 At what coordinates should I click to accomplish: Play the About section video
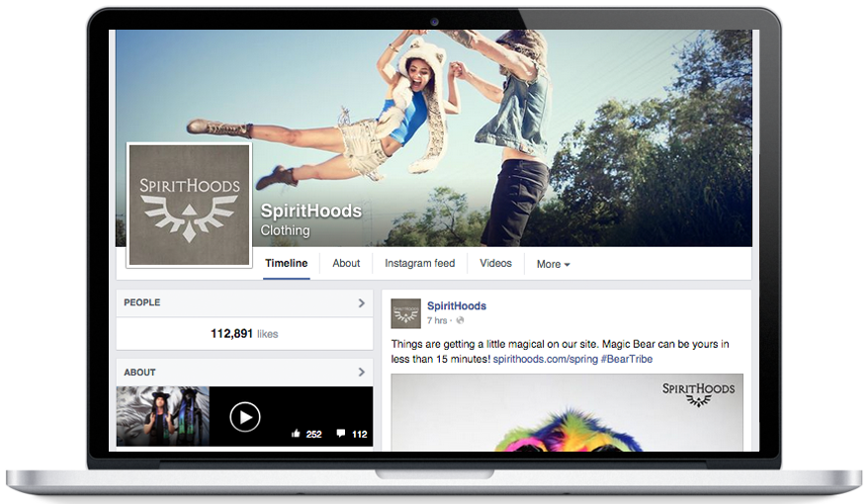(244, 417)
